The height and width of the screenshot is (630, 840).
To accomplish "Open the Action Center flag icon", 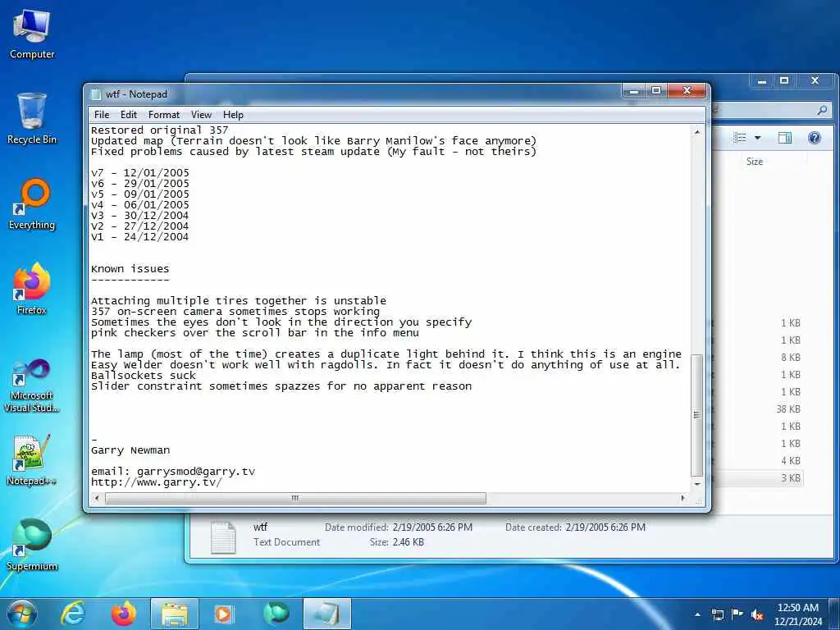I will [737, 614].
